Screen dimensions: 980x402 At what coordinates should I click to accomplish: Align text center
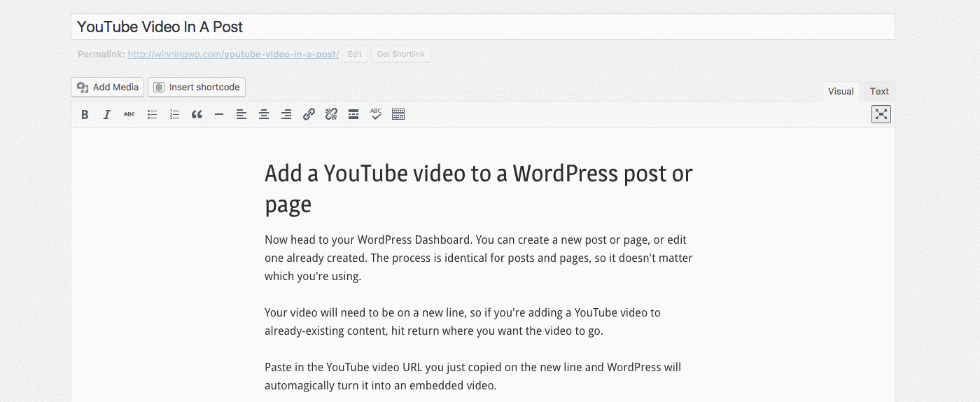tap(264, 115)
